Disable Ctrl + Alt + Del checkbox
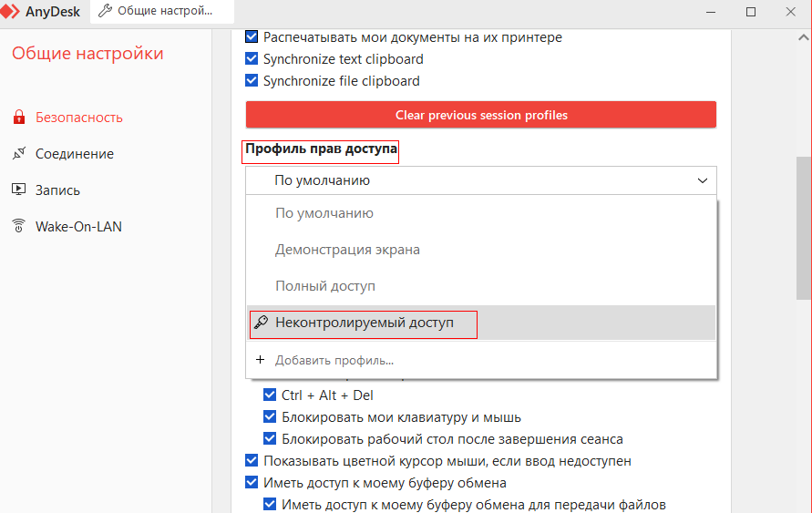Image resolution: width=812 pixels, height=513 pixels. click(x=270, y=395)
